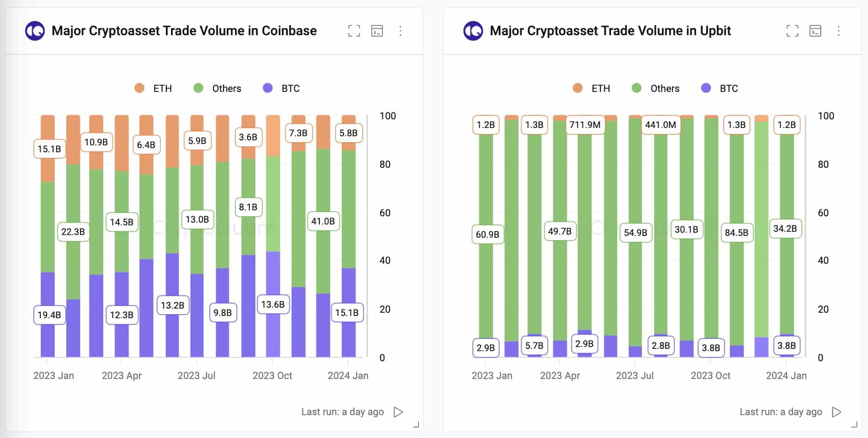Toggle BTC series in Coinbase legend

pos(282,88)
